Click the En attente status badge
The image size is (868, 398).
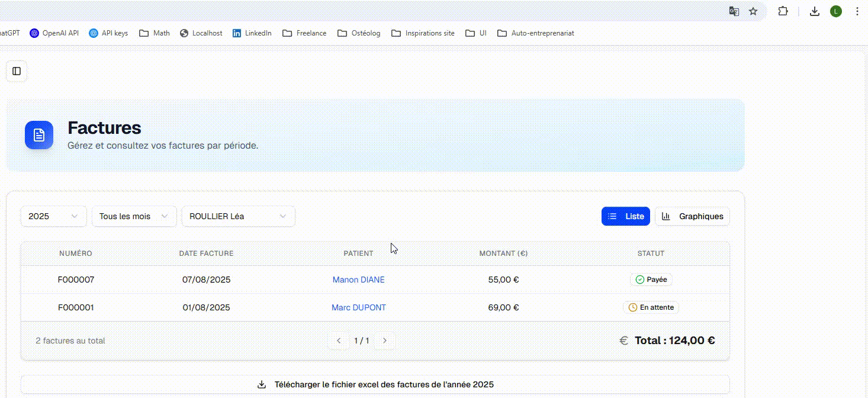(651, 307)
